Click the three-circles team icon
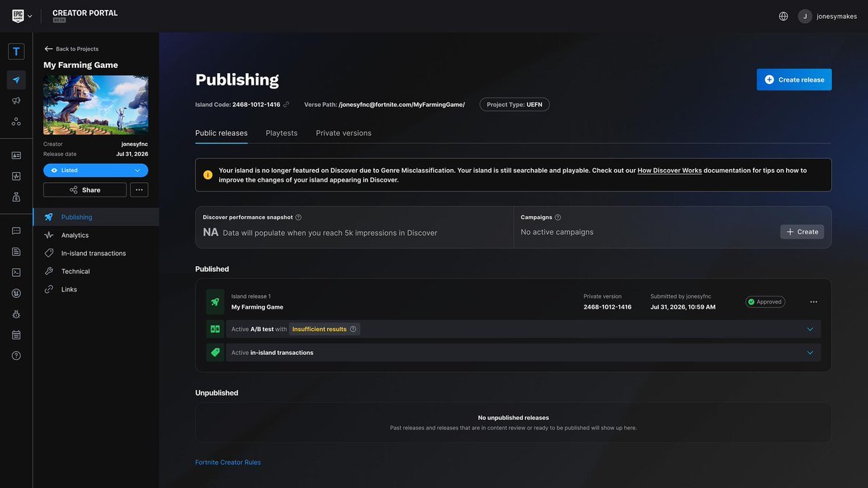The image size is (868, 488). point(16,121)
